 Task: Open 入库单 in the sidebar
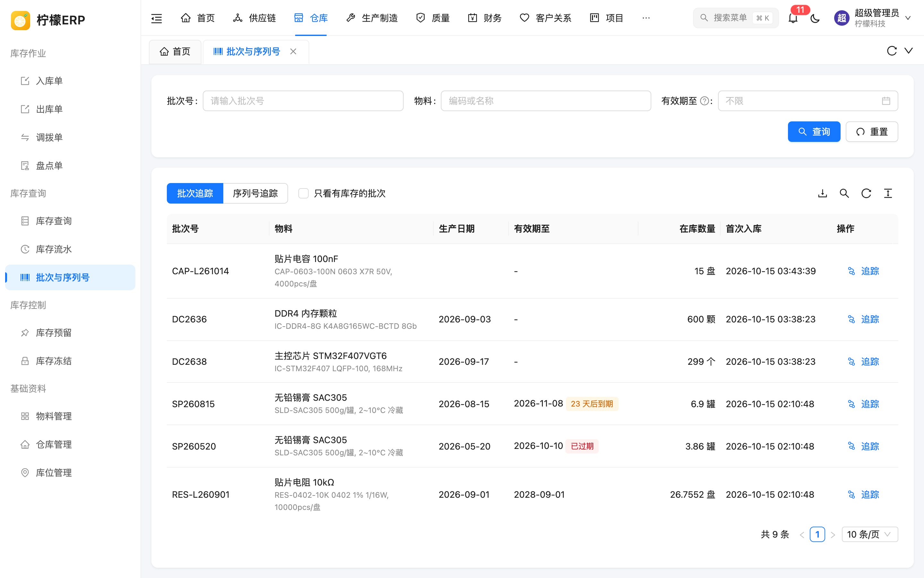(x=70, y=81)
